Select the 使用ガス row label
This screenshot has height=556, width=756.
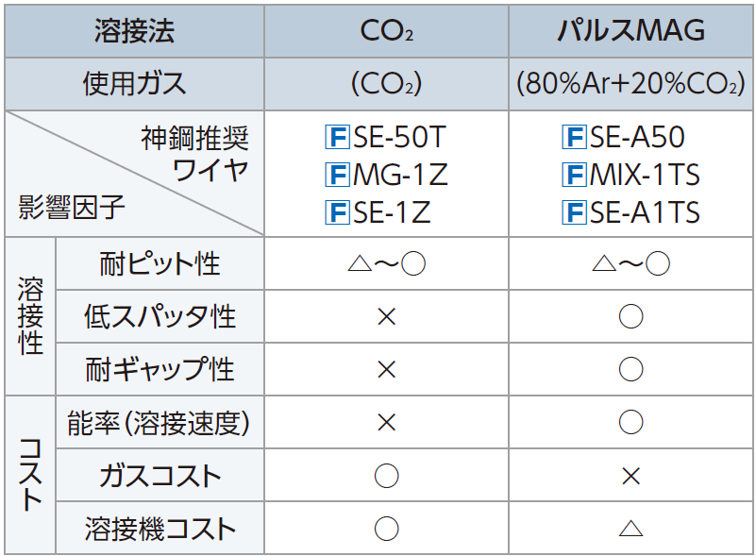(x=134, y=84)
